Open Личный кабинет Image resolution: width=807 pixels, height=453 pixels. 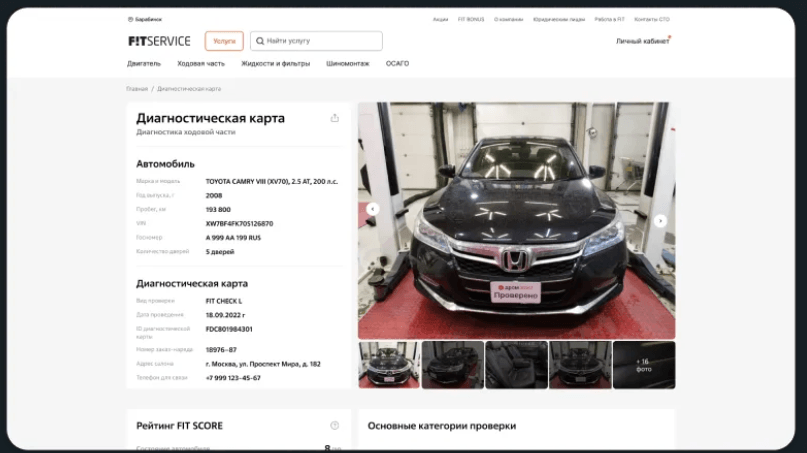click(x=642, y=41)
